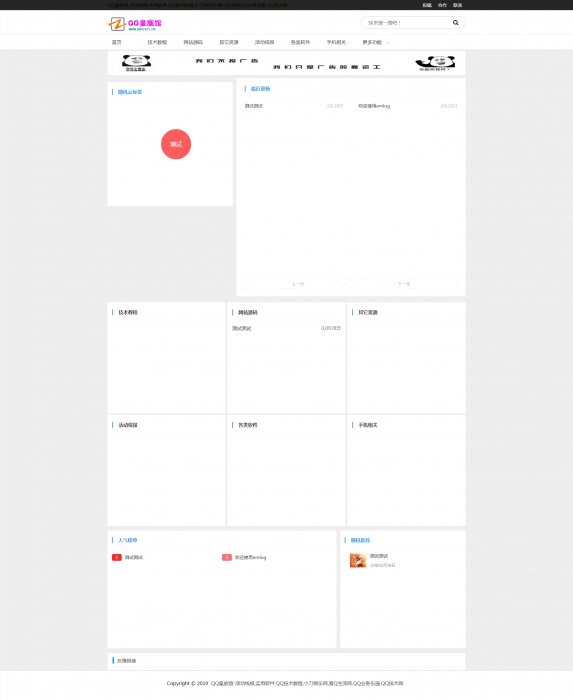Open the random recommendation post thumbnail
The width and height of the screenshot is (573, 700).
tap(358, 560)
